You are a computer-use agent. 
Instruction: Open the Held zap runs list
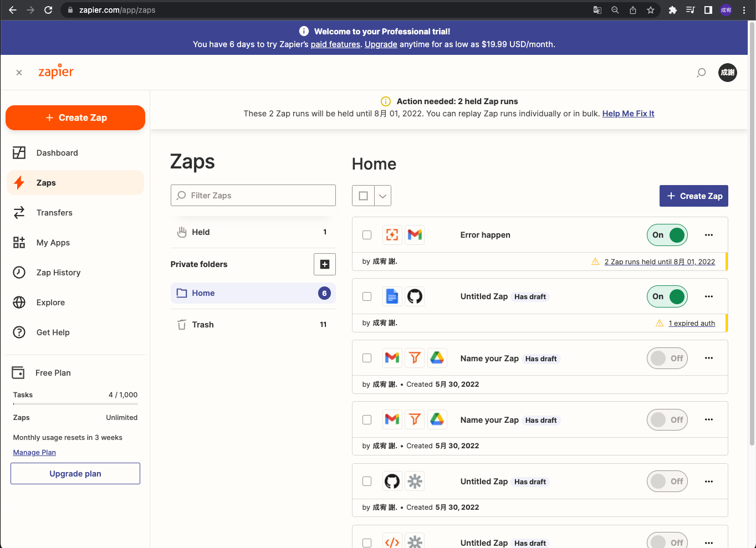(253, 232)
